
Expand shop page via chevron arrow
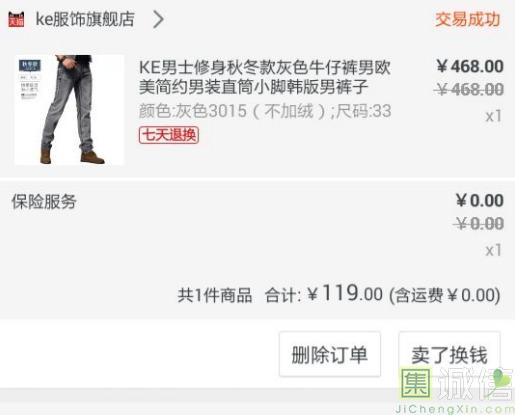point(158,19)
